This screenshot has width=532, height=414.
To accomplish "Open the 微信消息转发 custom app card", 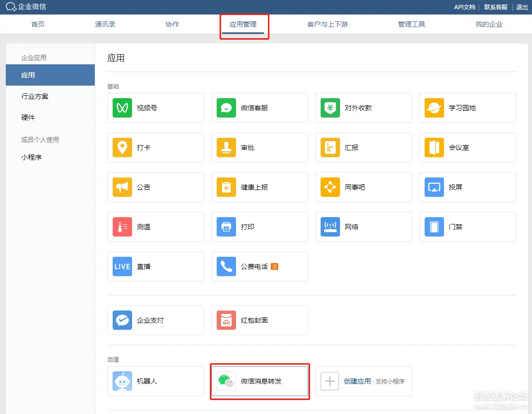I will [x=260, y=381].
